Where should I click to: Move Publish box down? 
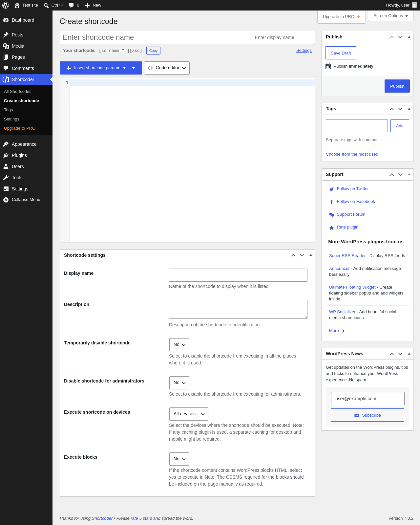pos(400,37)
